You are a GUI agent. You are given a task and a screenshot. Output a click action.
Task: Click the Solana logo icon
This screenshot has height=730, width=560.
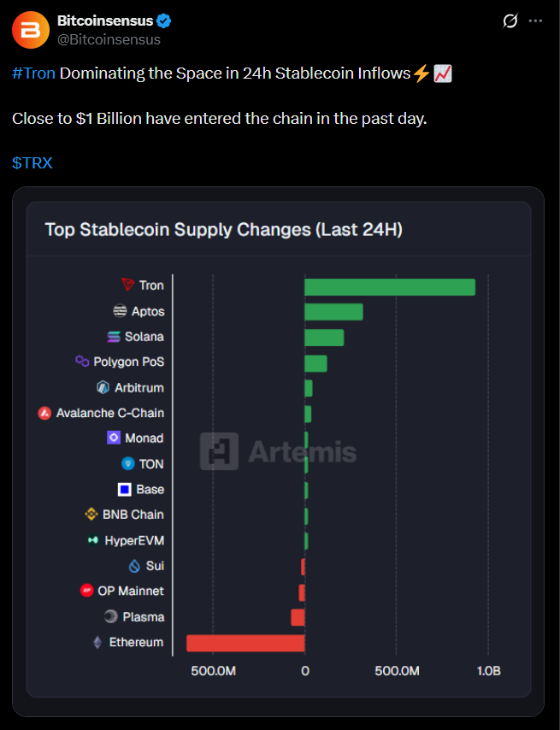click(x=114, y=337)
